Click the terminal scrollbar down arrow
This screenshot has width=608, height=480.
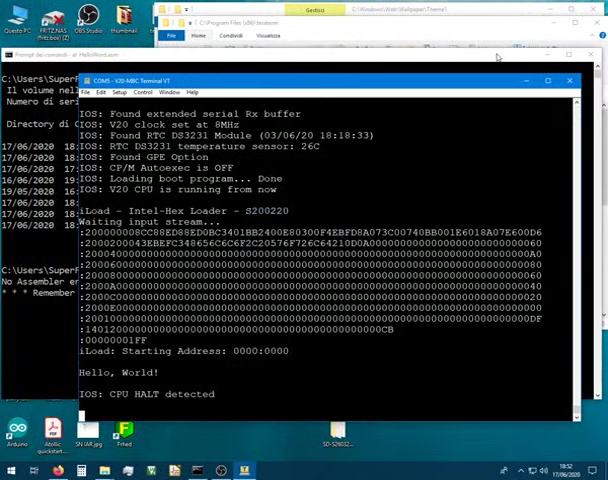(x=576, y=414)
